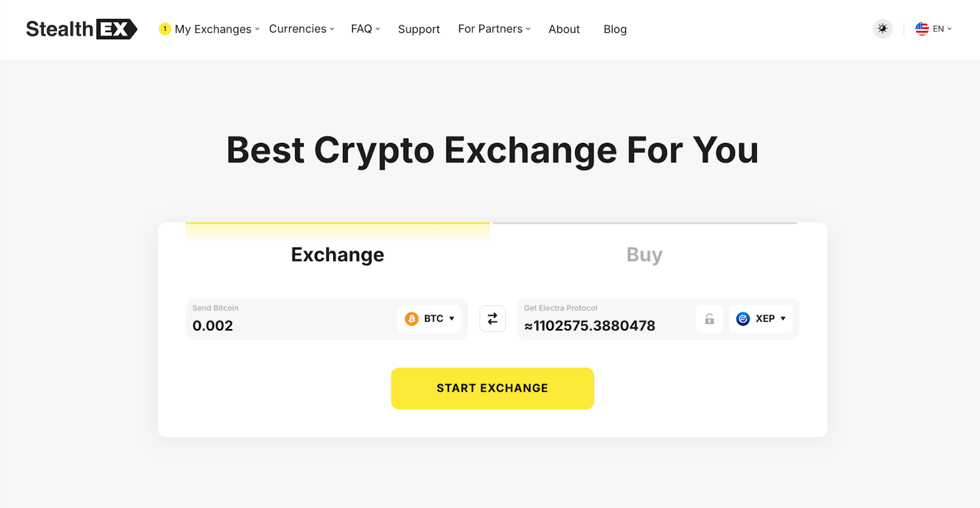Open the BTC currency dropdown
Screen dimensions: 980x508
click(x=430, y=319)
